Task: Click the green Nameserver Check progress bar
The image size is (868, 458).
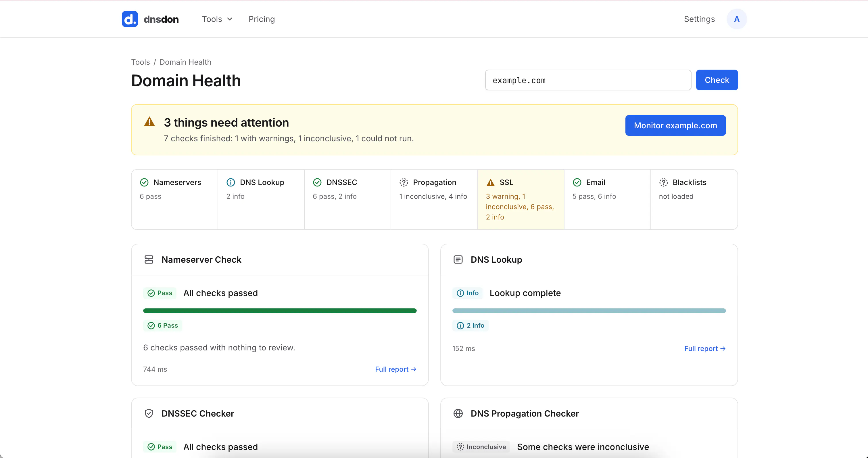Action: coord(280,311)
